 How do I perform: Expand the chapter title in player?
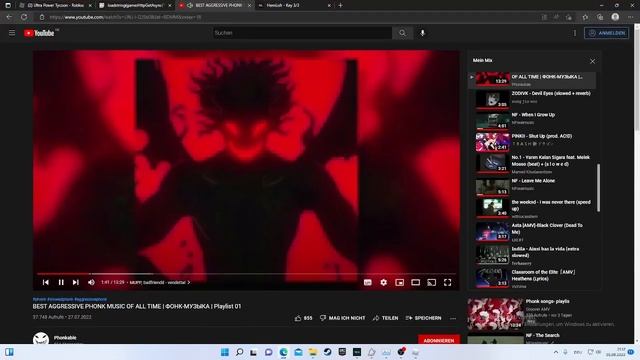click(160, 282)
